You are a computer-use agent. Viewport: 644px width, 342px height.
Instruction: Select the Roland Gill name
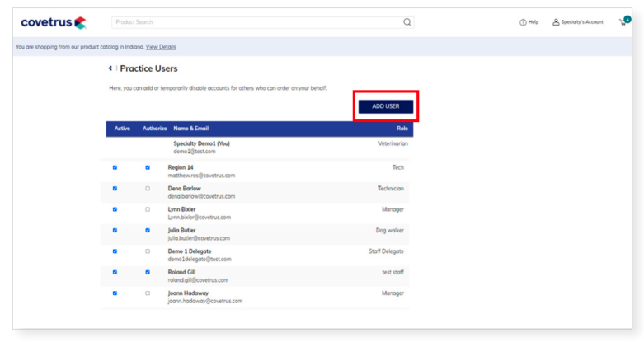point(181,272)
